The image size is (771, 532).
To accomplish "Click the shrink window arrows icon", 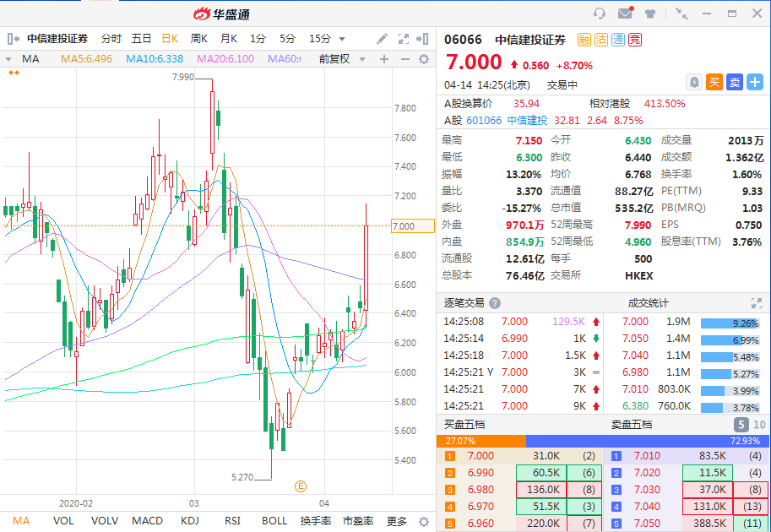I will 681,14.
